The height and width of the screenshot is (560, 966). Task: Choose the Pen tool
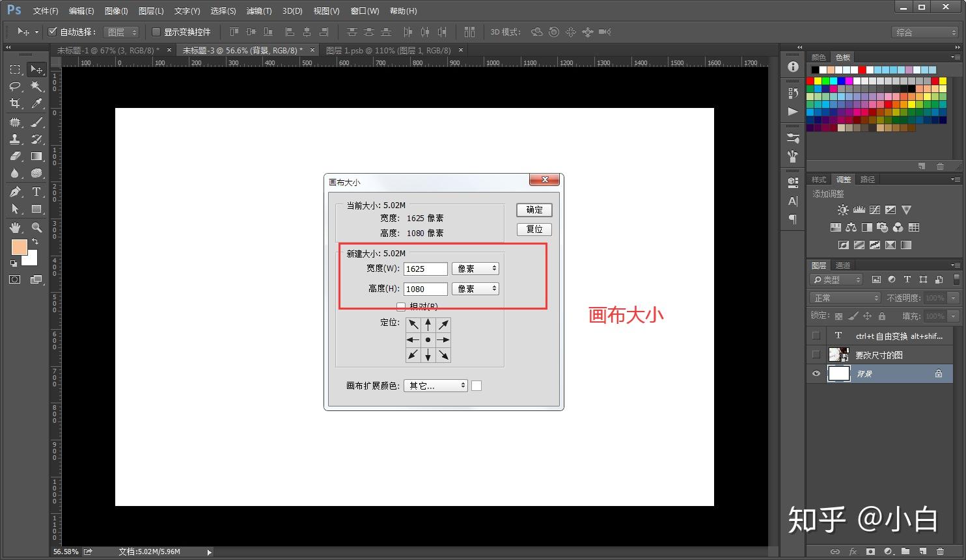[15, 192]
